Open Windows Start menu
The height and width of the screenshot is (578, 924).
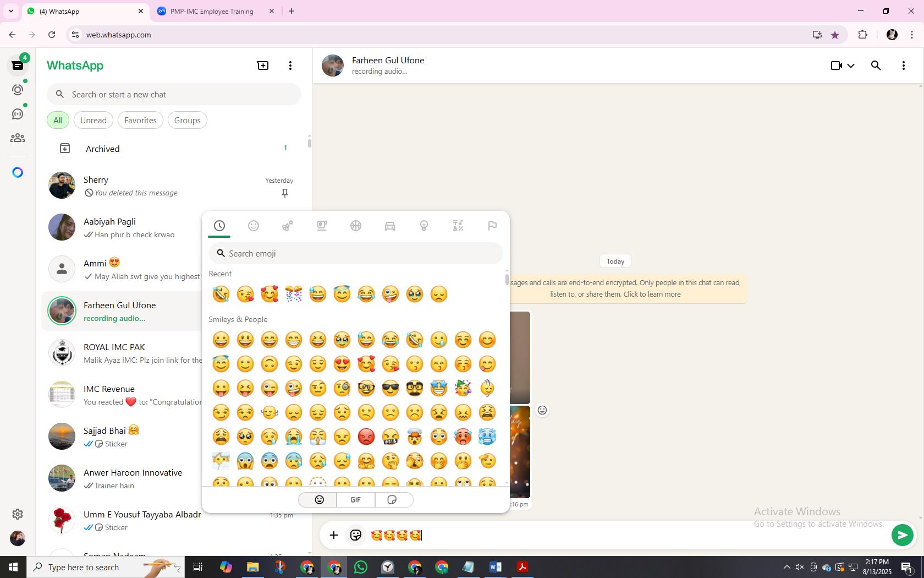click(x=13, y=567)
